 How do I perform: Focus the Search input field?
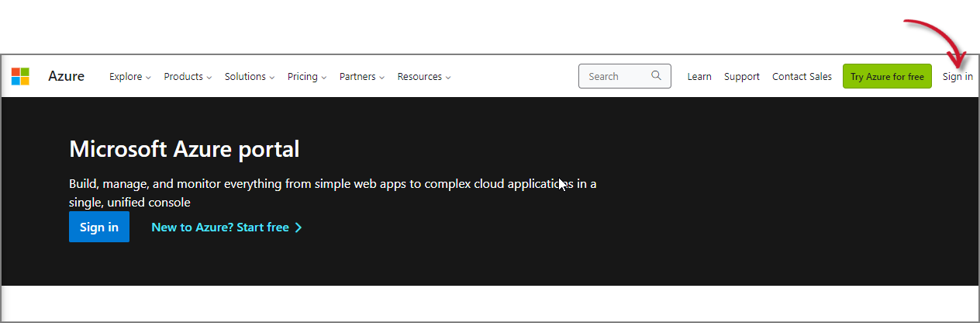[625, 76]
